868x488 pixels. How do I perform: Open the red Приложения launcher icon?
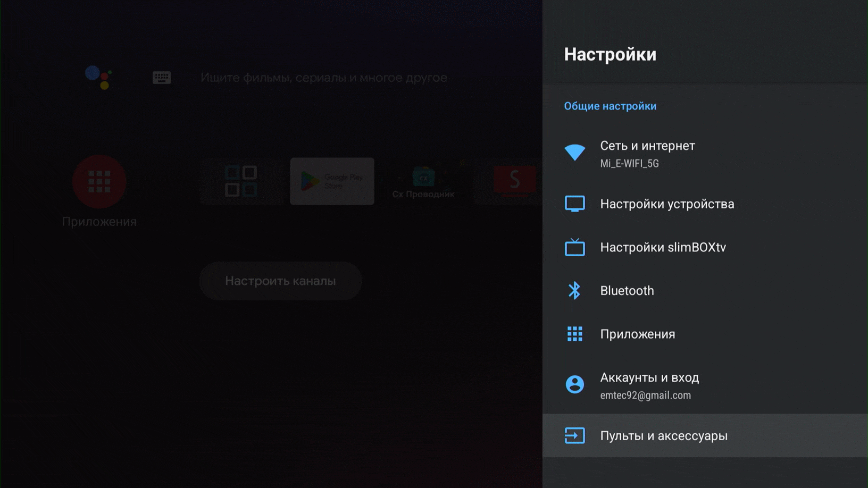(99, 181)
